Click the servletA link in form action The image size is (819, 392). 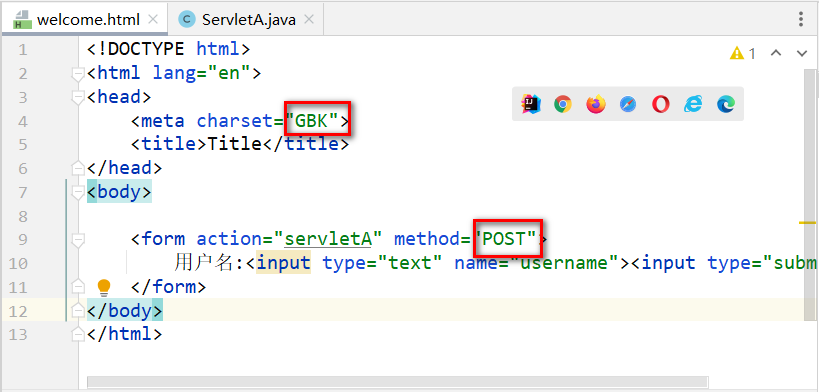pos(327,239)
